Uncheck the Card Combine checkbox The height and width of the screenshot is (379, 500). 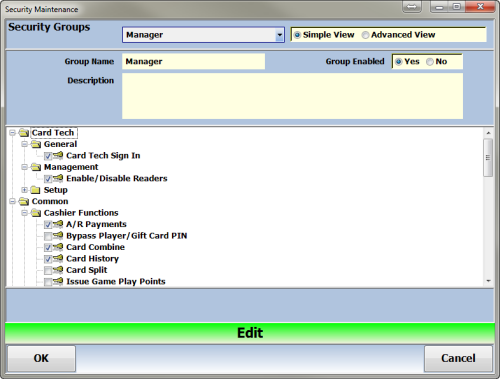point(48,248)
